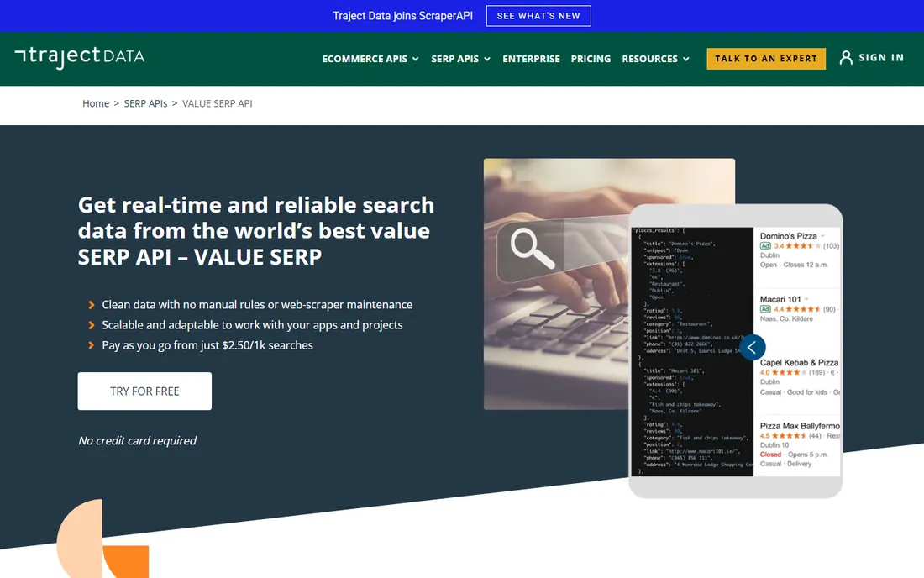Viewport: 924px width, 578px height.
Task: Click 'Pay as you go' bullet text
Action: tap(207, 345)
